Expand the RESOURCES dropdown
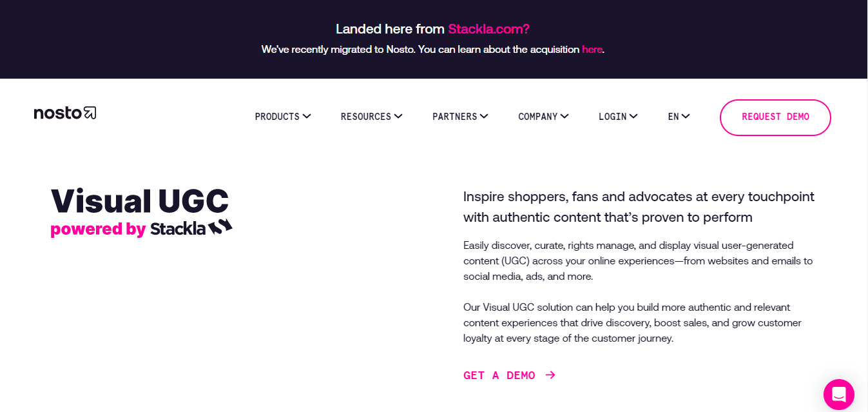The height and width of the screenshot is (412, 868). (367, 117)
